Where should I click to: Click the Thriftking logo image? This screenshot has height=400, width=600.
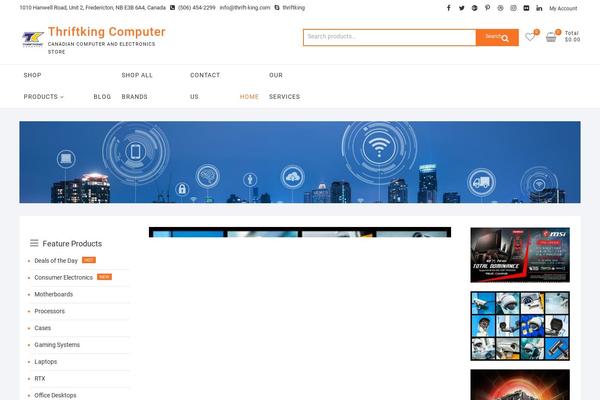(33, 39)
